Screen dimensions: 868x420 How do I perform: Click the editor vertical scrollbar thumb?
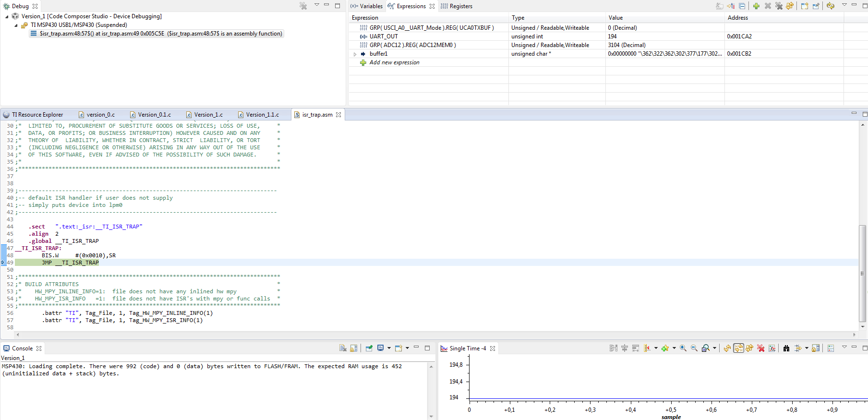862,273
